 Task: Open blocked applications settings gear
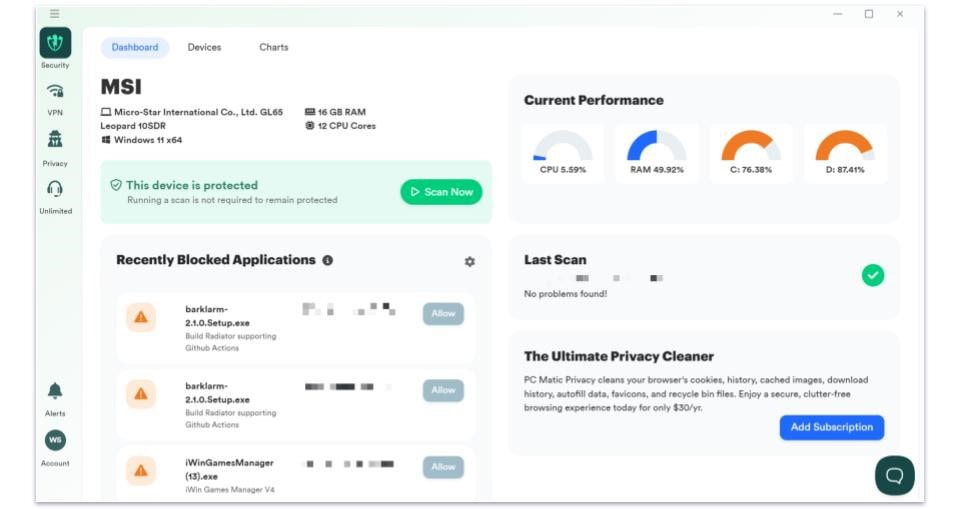coord(470,262)
